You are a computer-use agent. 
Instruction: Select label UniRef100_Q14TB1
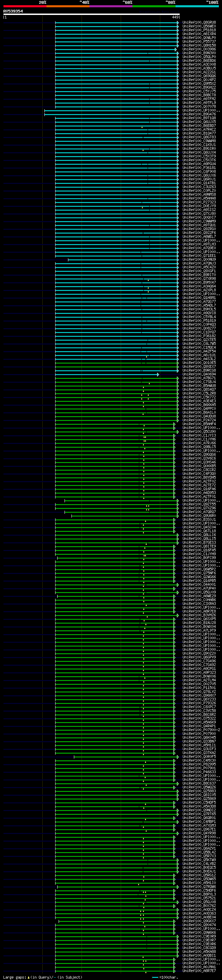tap(199, 183)
